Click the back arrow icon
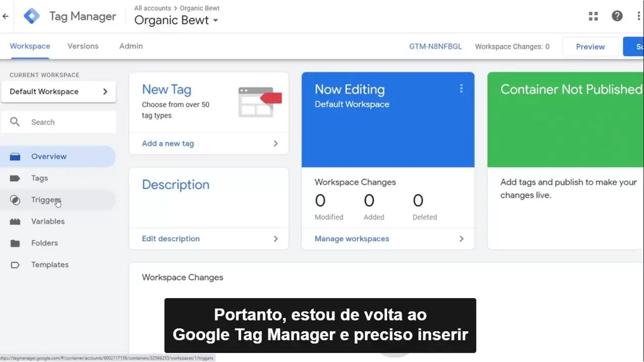 pos(6,16)
